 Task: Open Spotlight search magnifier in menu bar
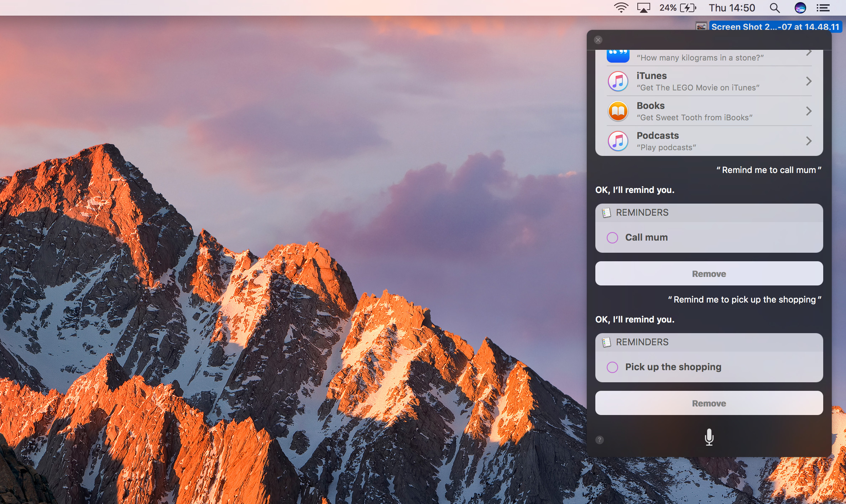(775, 8)
